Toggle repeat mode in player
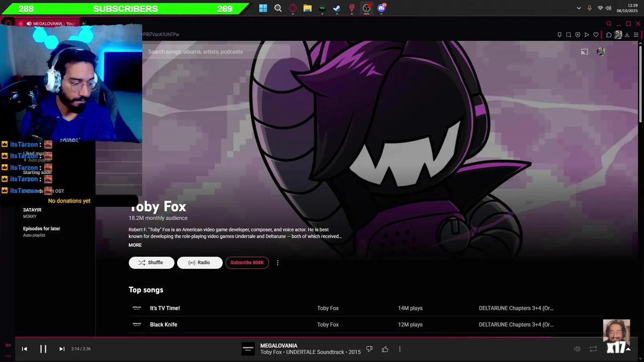This screenshot has height=362, width=644. click(593, 349)
